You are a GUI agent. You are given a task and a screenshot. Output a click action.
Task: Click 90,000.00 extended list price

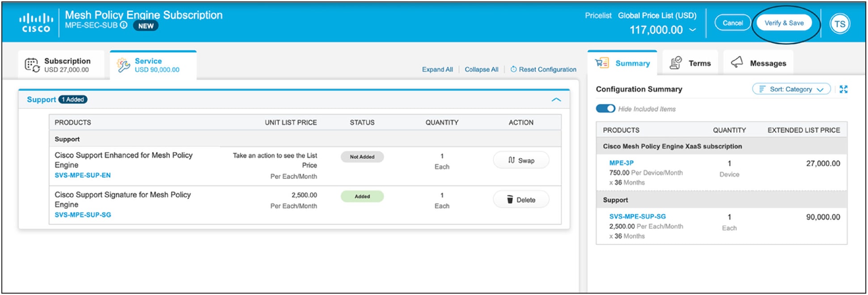click(823, 217)
